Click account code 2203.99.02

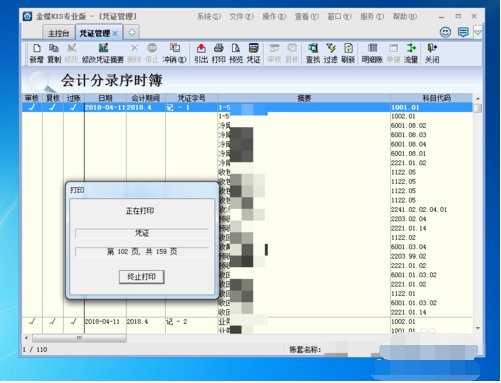(x=408, y=256)
